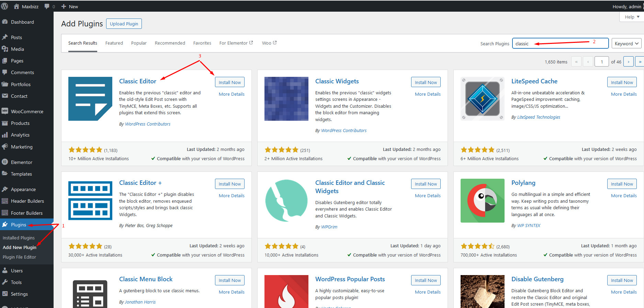Open Plugin File Editor submenu item
The height and width of the screenshot is (308, 644).
(20, 257)
